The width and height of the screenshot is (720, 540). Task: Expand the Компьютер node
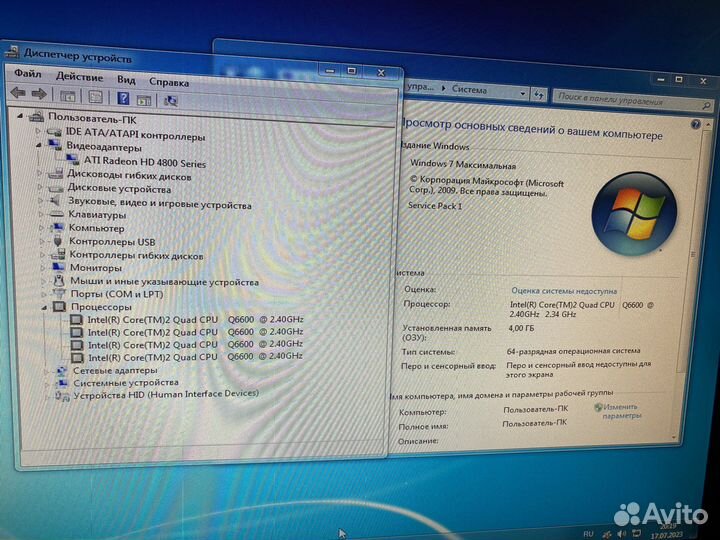[x=41, y=228]
